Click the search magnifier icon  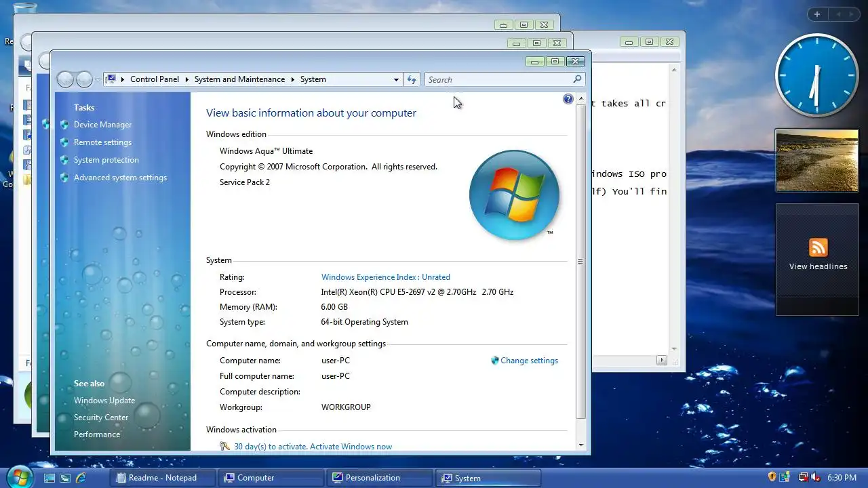[577, 79]
